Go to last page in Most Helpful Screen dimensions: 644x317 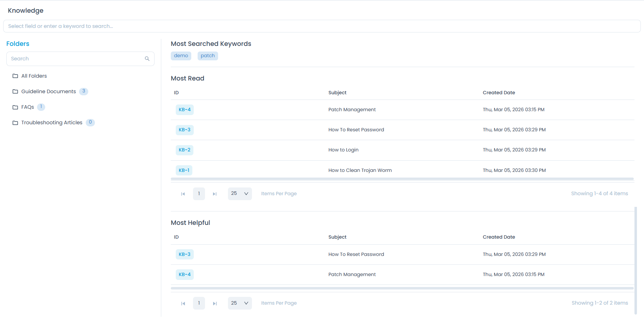coord(215,303)
